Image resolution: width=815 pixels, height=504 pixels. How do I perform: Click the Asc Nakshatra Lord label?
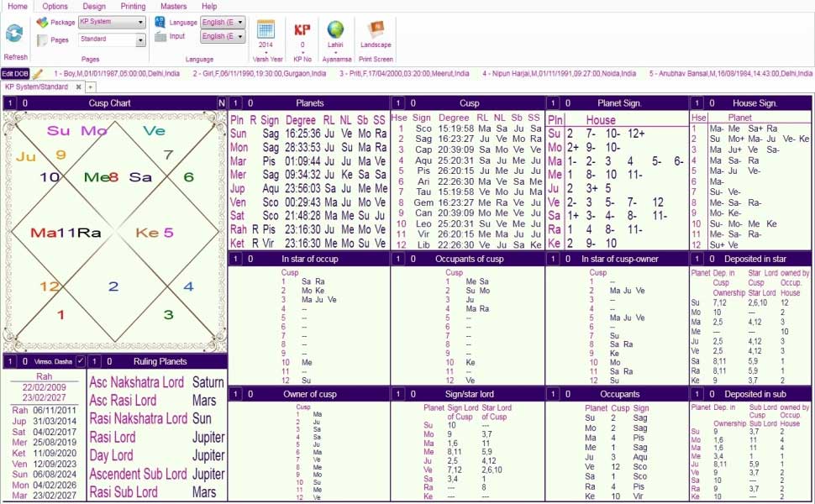[136, 382]
